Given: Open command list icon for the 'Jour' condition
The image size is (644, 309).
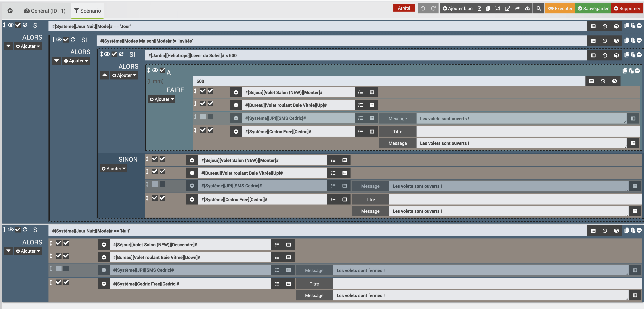Looking at the screenshot, I should coord(593,26).
